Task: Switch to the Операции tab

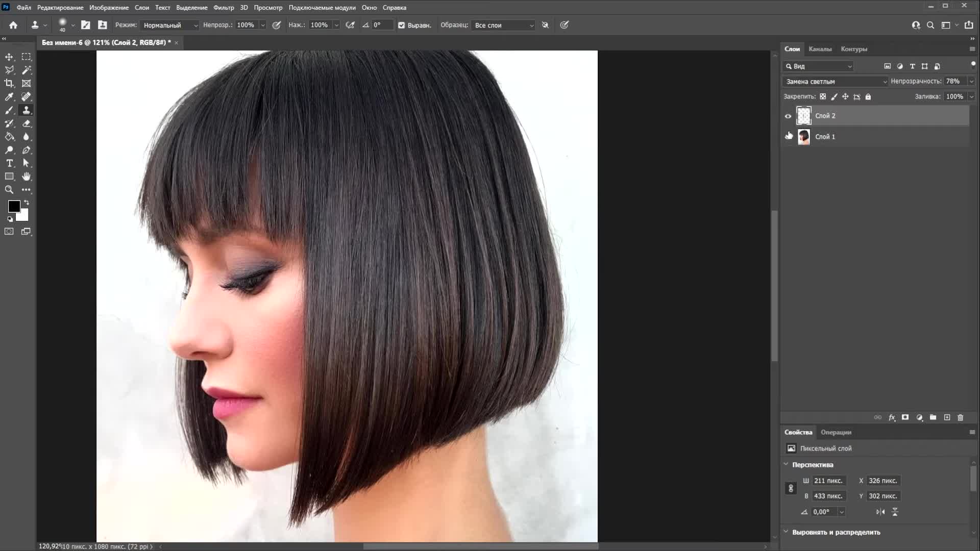Action: [x=836, y=432]
